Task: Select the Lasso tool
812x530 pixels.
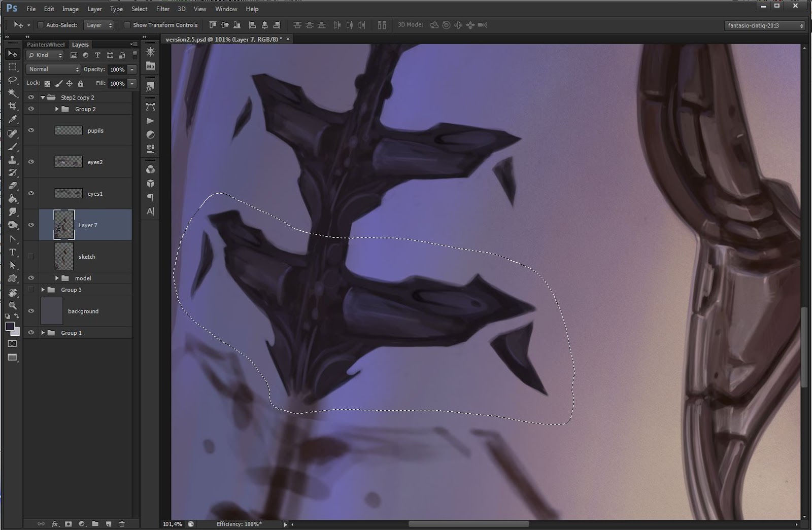Action: (13, 80)
